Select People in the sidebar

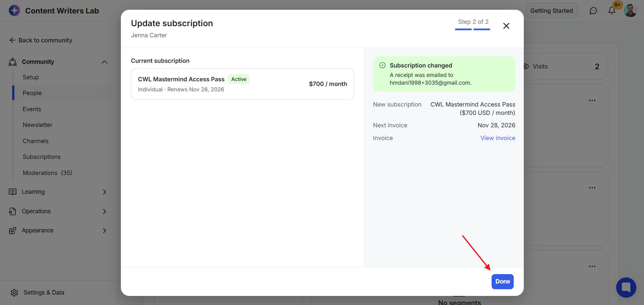[x=62, y=93]
